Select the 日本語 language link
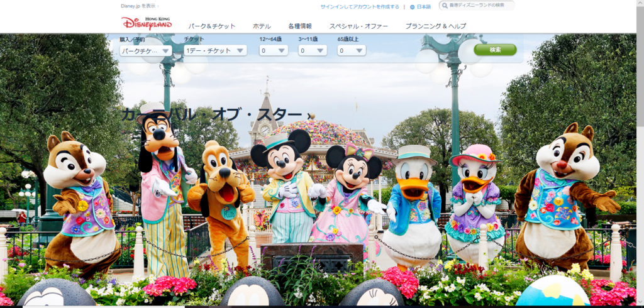The width and height of the screenshot is (644, 308). (423, 7)
